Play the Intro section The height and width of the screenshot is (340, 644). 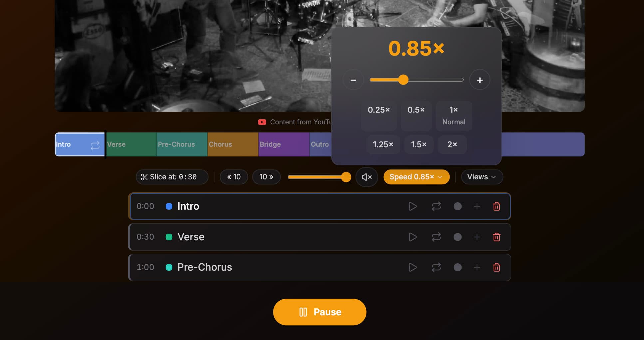pos(412,206)
